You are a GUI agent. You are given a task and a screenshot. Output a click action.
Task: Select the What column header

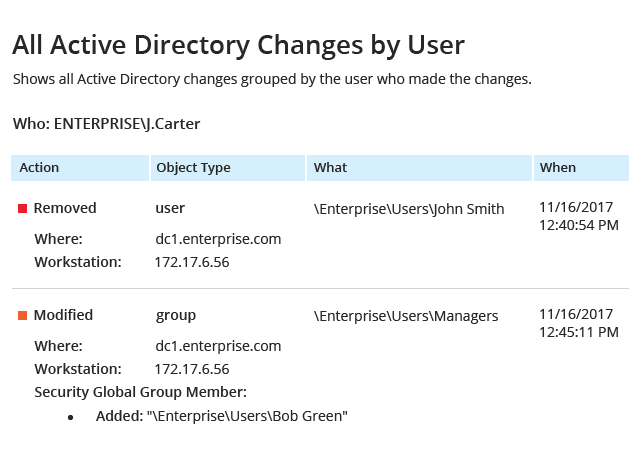[x=419, y=168]
